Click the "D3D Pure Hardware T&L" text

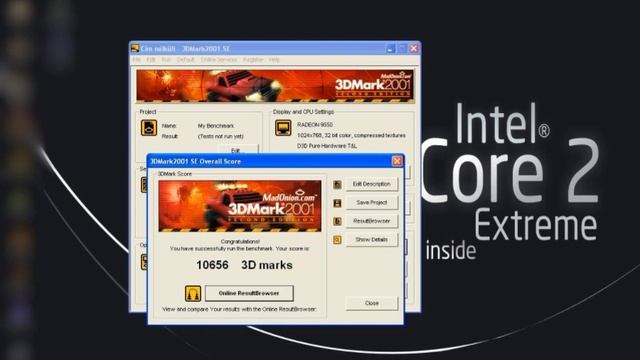click(x=327, y=146)
